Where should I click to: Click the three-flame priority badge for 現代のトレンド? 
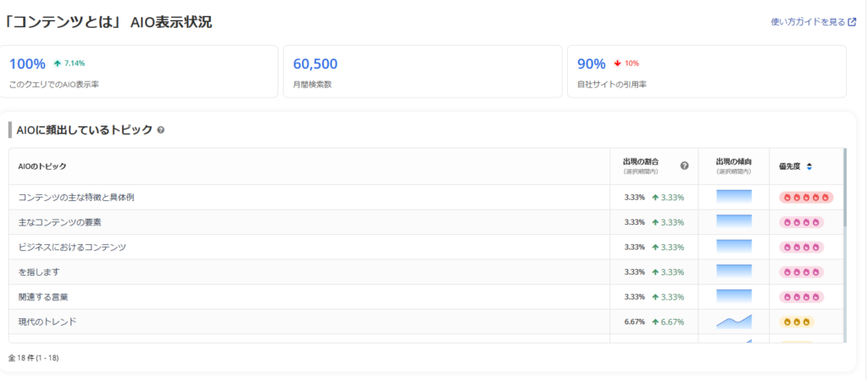[x=797, y=322]
